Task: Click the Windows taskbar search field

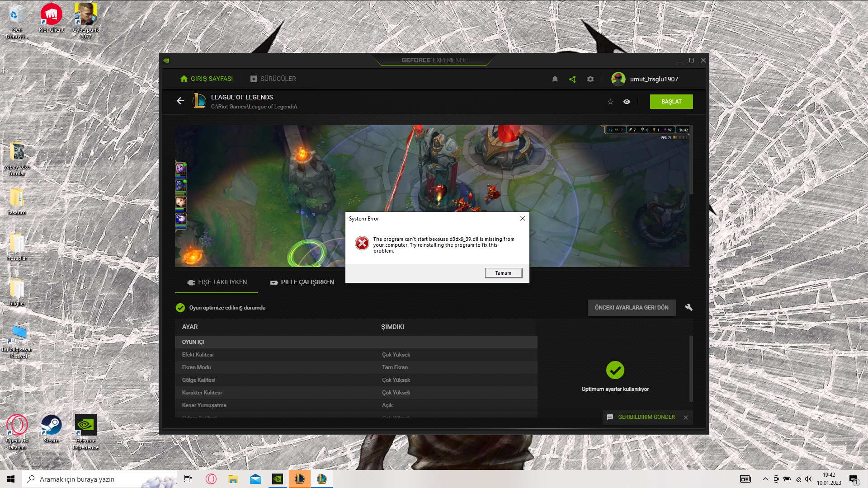Action: (x=99, y=479)
